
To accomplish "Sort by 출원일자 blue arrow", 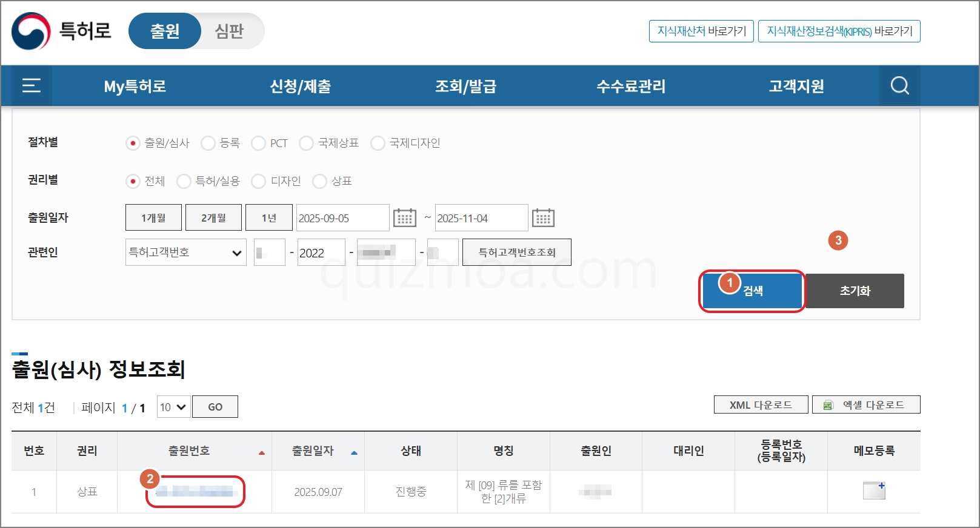I will point(354,452).
